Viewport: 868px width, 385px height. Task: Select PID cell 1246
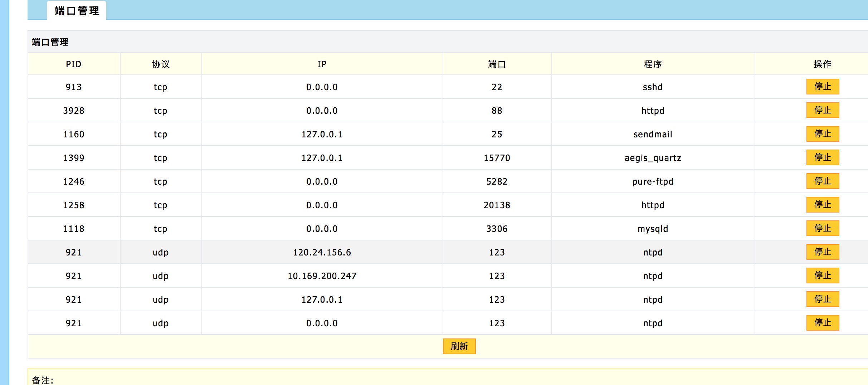tap(74, 181)
